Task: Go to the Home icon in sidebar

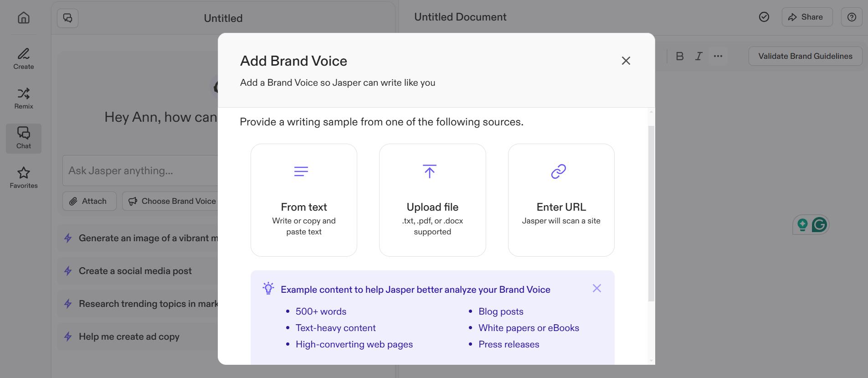Action: tap(24, 18)
